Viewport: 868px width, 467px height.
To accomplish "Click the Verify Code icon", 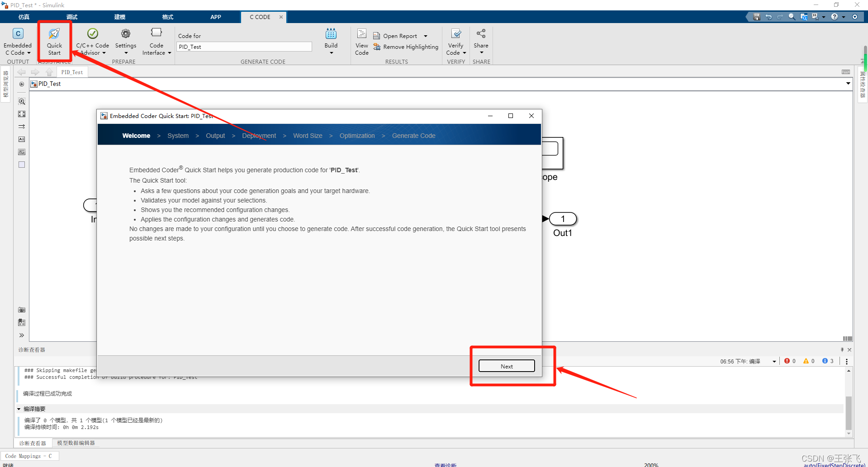I will 456,33.
